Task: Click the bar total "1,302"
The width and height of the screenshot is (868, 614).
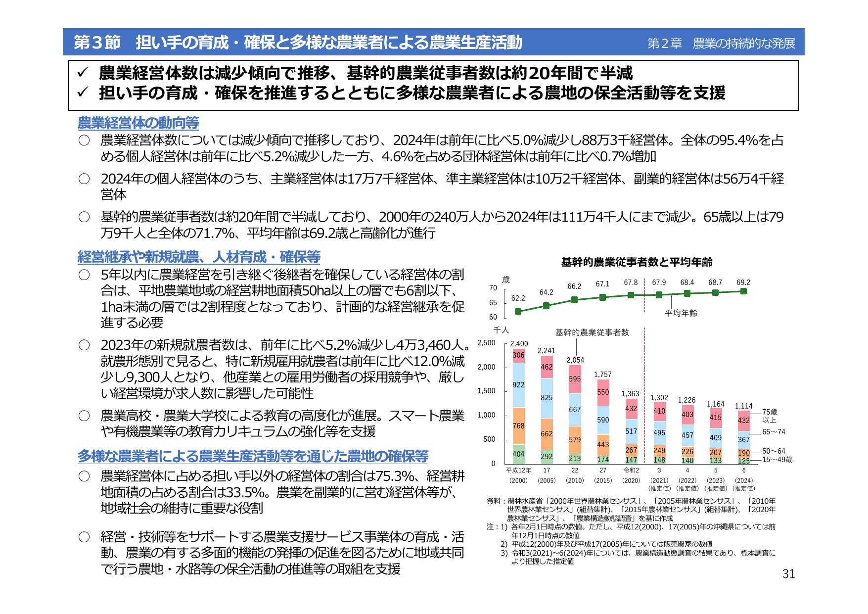Action: 659,398
